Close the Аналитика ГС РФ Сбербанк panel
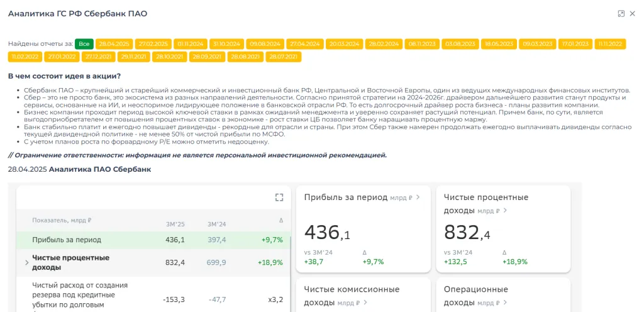 633,14
